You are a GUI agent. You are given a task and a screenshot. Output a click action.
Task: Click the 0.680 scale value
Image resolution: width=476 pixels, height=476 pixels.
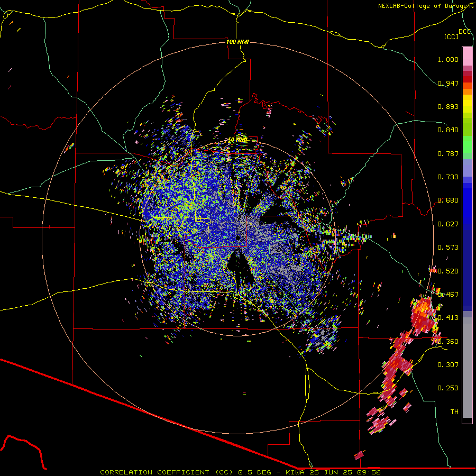click(x=448, y=200)
